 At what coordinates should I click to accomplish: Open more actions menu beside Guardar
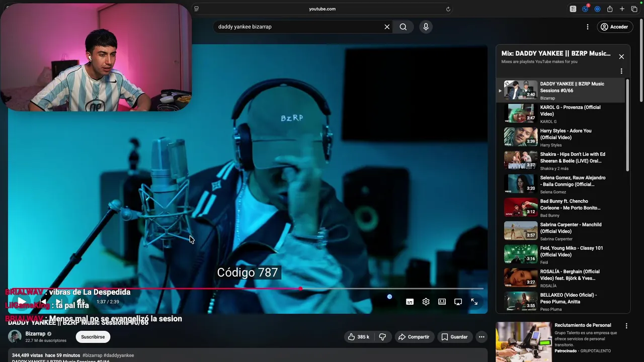tap(481, 337)
